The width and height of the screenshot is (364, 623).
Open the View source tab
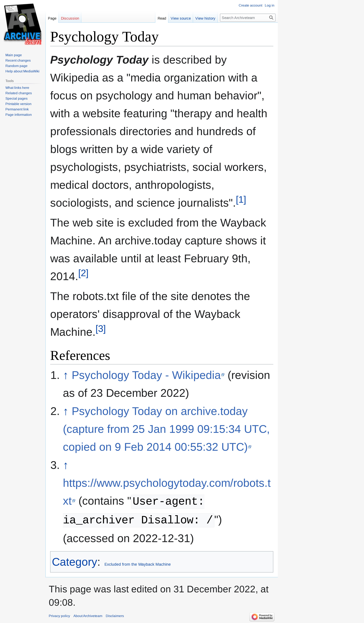[x=180, y=18]
